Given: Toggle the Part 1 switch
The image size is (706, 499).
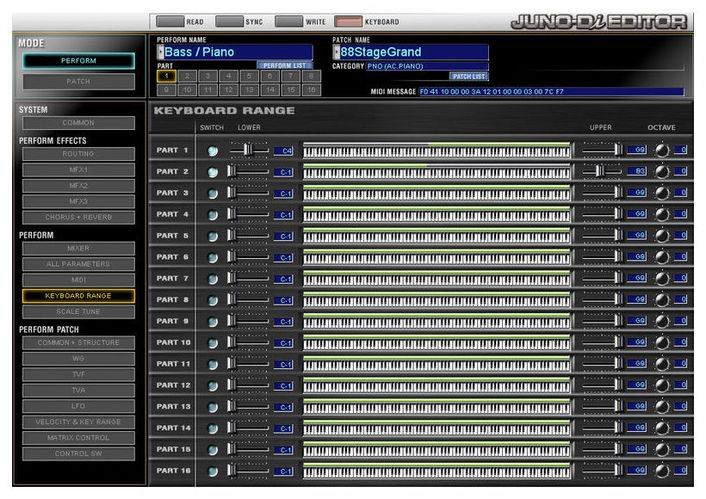Looking at the screenshot, I should 213,151.
